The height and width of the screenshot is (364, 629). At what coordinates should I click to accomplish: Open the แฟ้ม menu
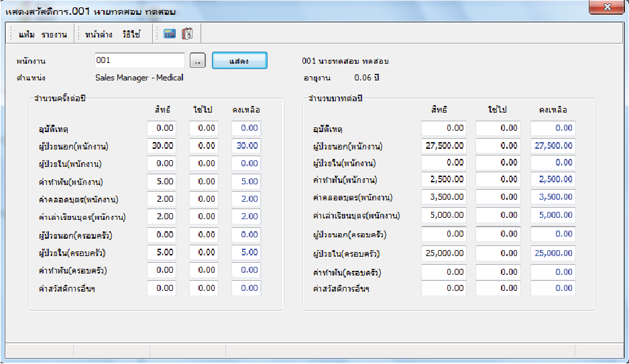[27, 34]
